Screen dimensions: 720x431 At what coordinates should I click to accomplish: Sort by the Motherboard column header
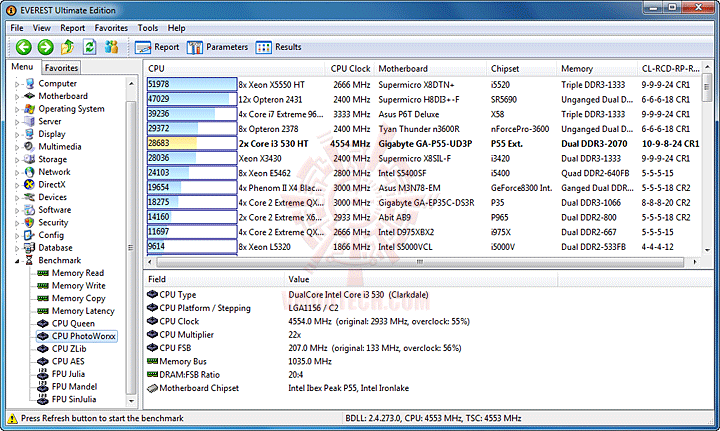430,68
